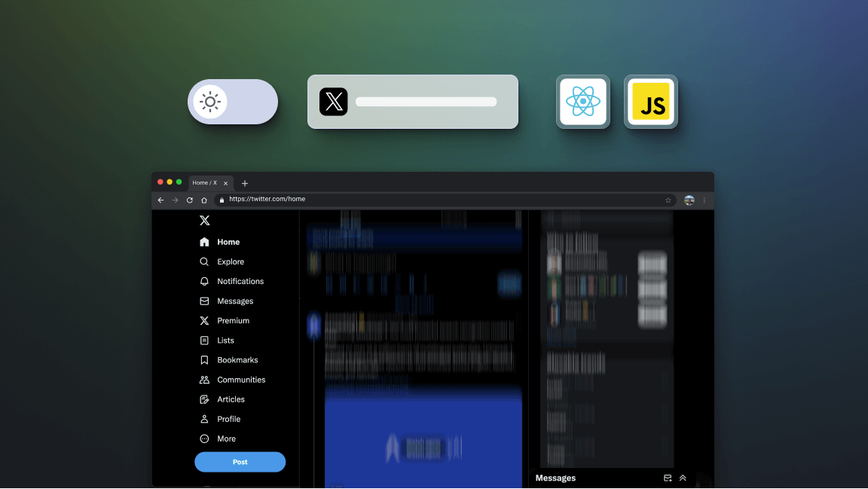
Task: Expand the More sidebar menu
Action: [226, 439]
